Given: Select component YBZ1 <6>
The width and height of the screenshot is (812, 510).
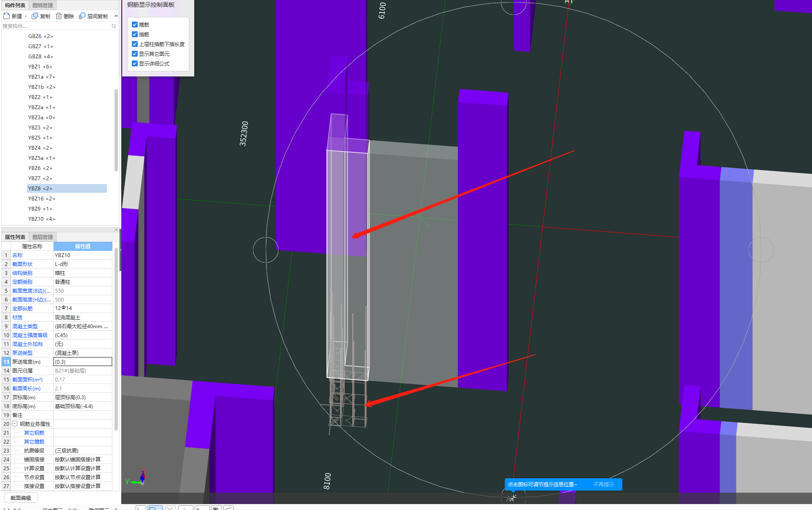Looking at the screenshot, I should [40, 67].
